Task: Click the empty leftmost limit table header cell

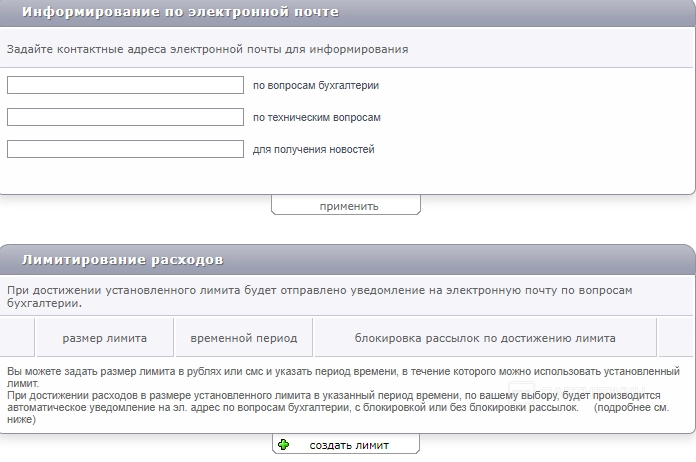Action: point(17,338)
